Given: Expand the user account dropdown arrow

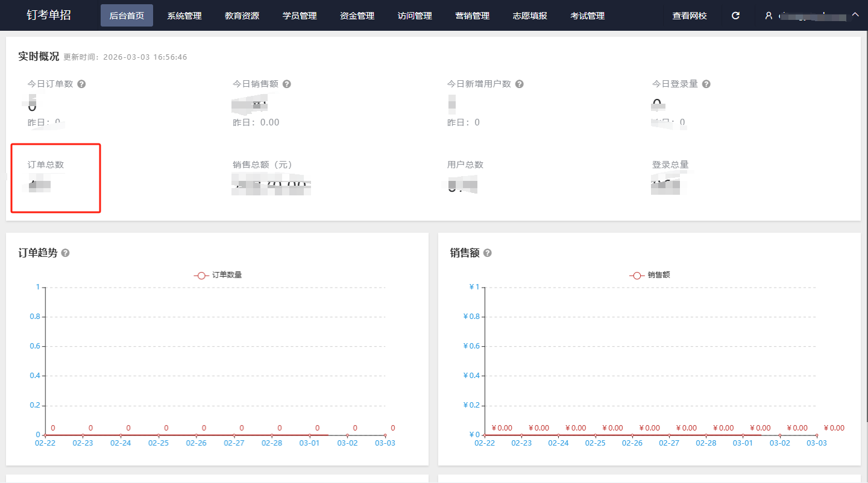Looking at the screenshot, I should [x=855, y=15].
